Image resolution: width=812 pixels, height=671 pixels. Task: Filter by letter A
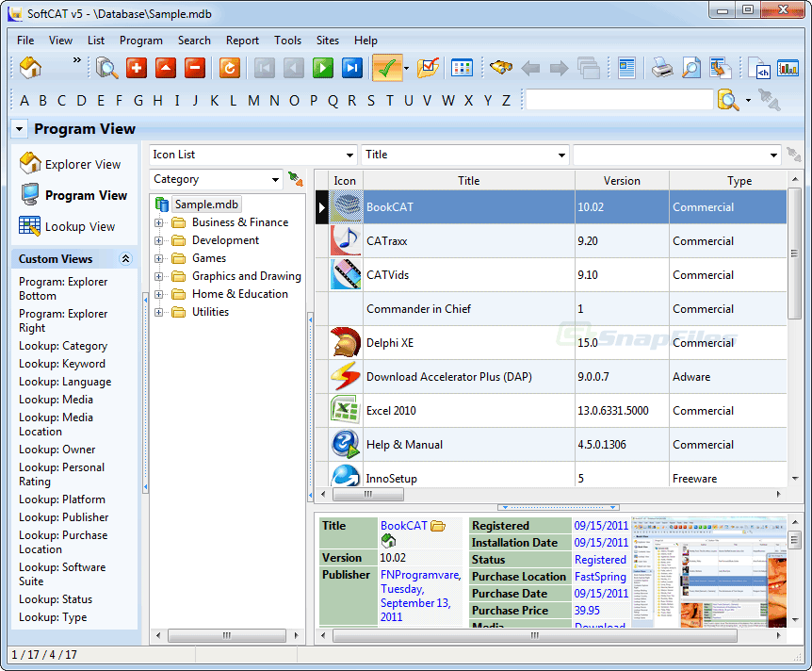24,101
